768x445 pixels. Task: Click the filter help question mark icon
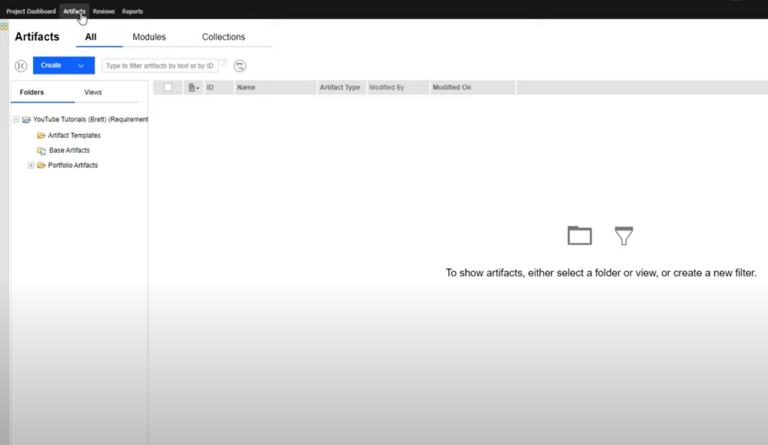(224, 62)
